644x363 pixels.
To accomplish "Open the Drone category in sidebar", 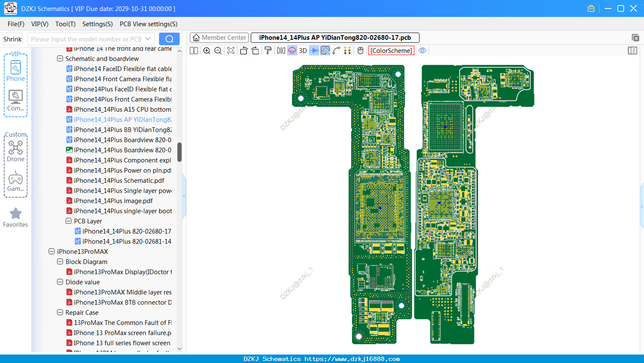I will point(16,151).
